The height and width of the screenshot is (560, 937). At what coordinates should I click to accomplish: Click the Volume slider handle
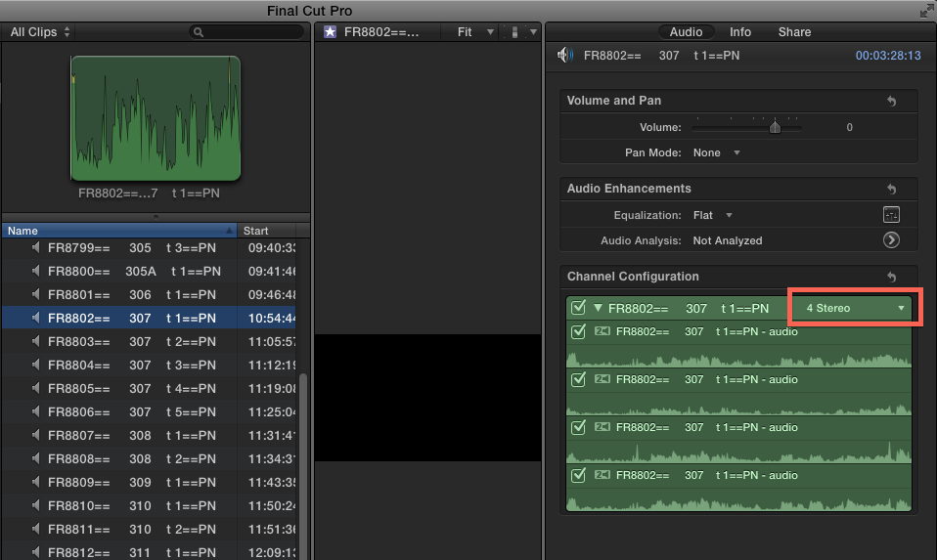click(x=775, y=127)
